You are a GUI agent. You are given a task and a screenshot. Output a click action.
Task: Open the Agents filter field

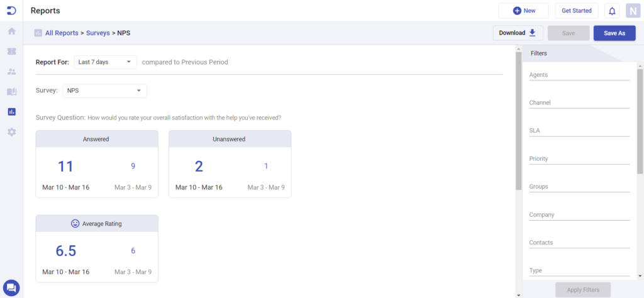(579, 75)
